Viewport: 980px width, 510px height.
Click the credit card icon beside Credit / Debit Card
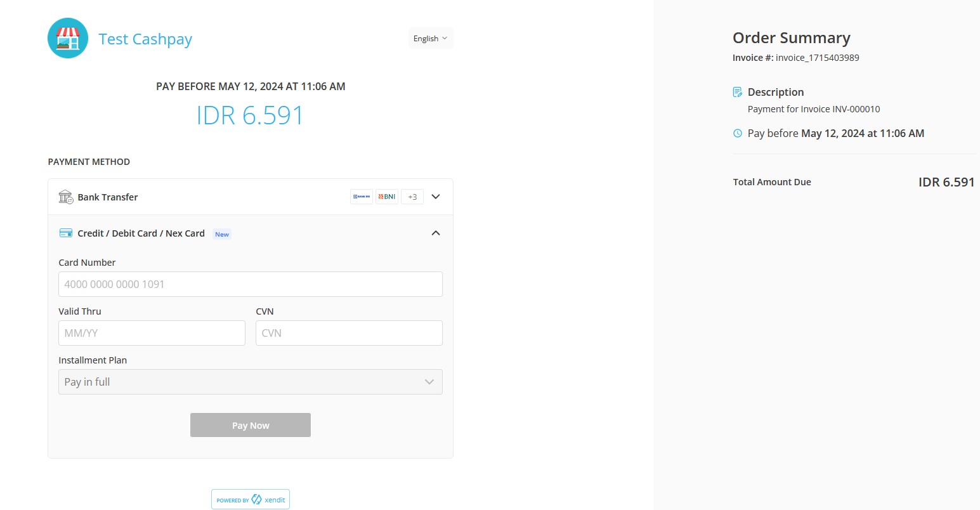click(x=65, y=232)
